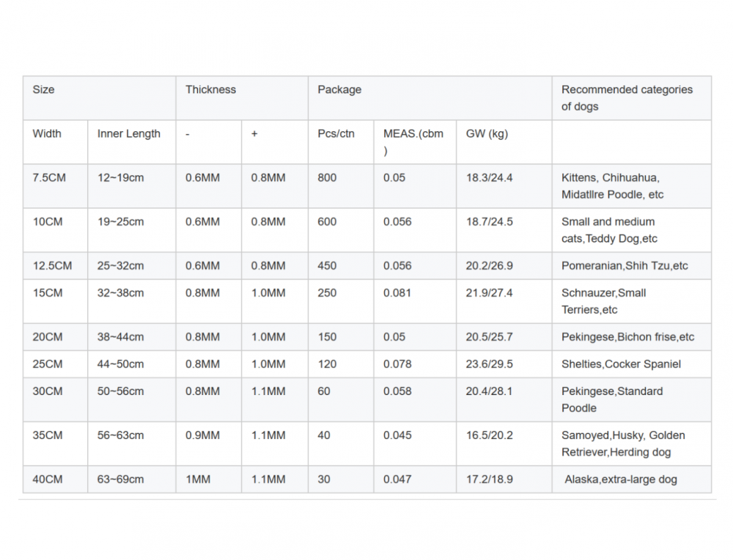This screenshot has height=560, width=733.
Task: Select the '0.047' measurement cell
Action: point(415,479)
